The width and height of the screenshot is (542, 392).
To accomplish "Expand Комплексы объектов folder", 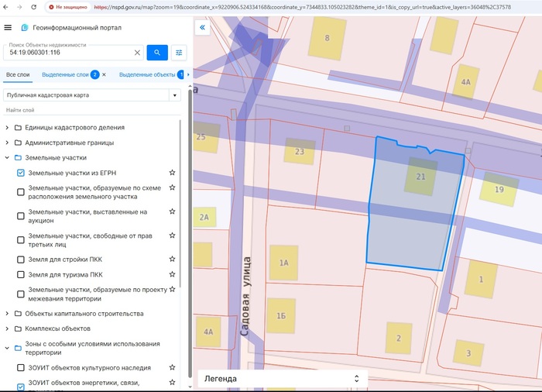I will pyautogui.click(x=7, y=328).
